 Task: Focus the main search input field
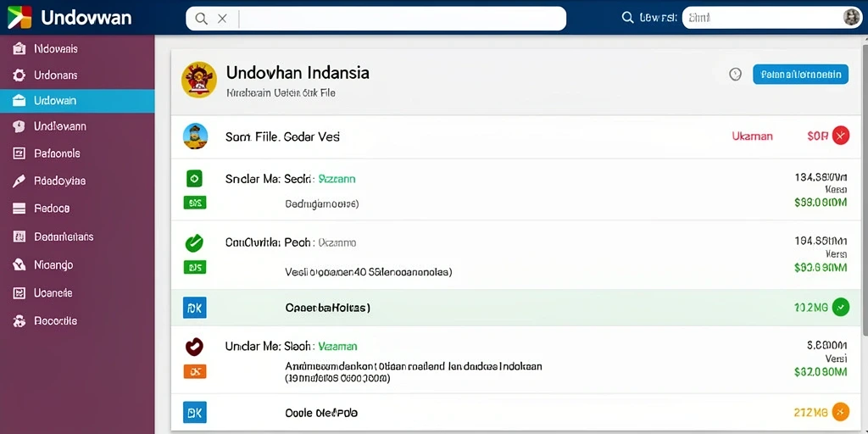[x=376, y=19]
